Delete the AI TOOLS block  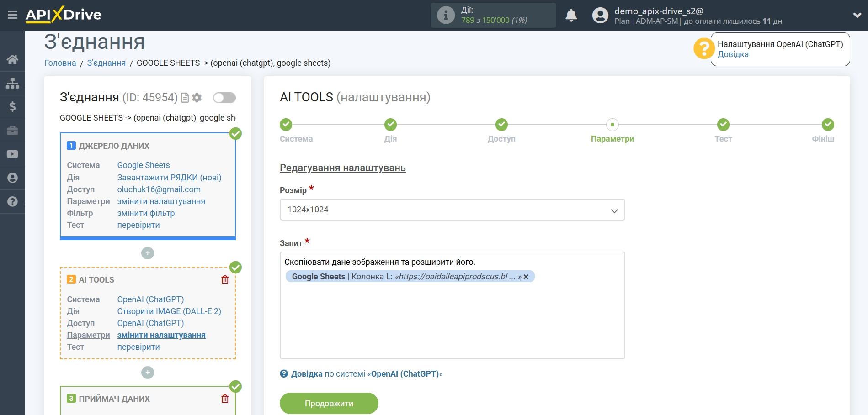(225, 279)
